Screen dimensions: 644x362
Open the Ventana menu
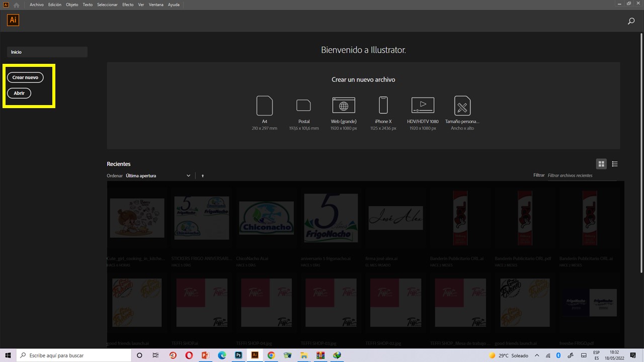[x=156, y=5]
